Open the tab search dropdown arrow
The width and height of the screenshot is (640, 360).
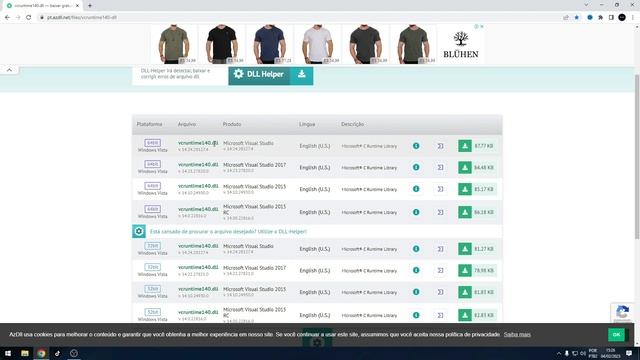point(586,5)
